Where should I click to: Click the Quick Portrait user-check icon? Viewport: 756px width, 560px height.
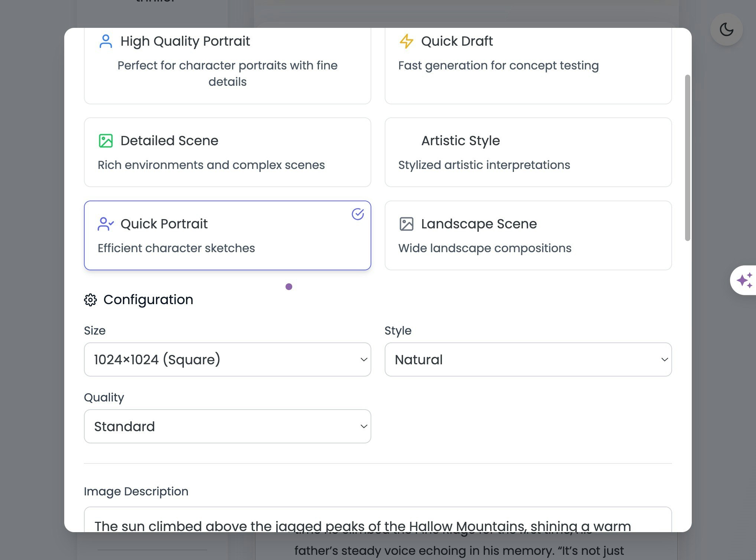pos(105,224)
